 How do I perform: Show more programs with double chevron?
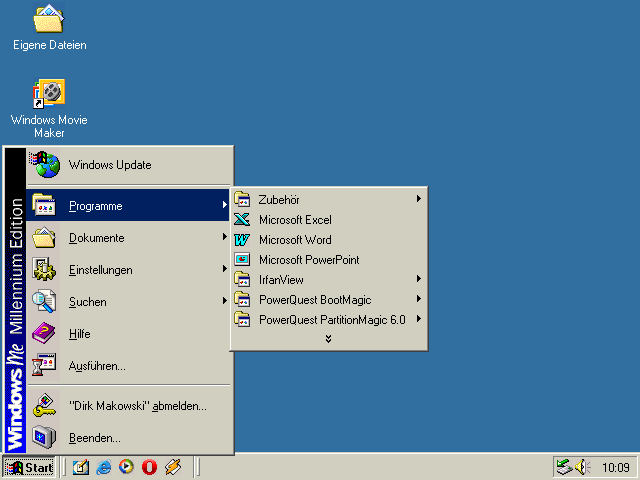(x=329, y=339)
